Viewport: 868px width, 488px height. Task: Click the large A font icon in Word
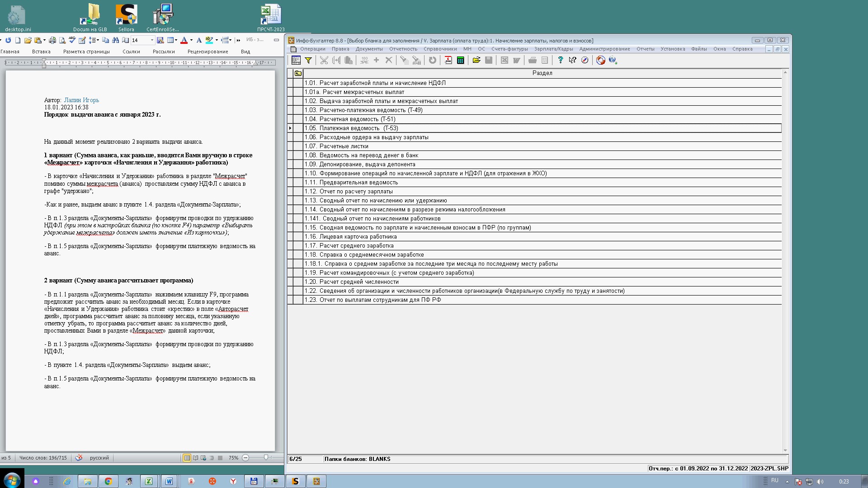point(199,40)
